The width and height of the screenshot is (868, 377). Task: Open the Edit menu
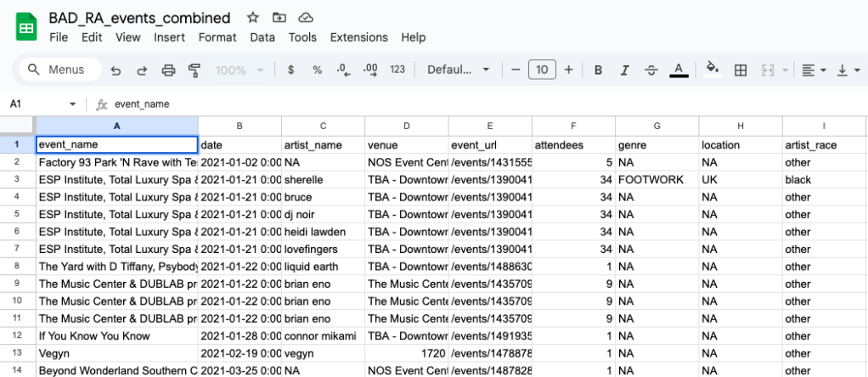[92, 37]
